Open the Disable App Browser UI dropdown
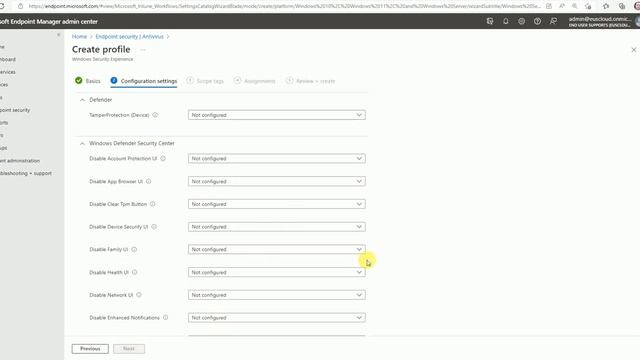640x360 pixels. coord(276,181)
